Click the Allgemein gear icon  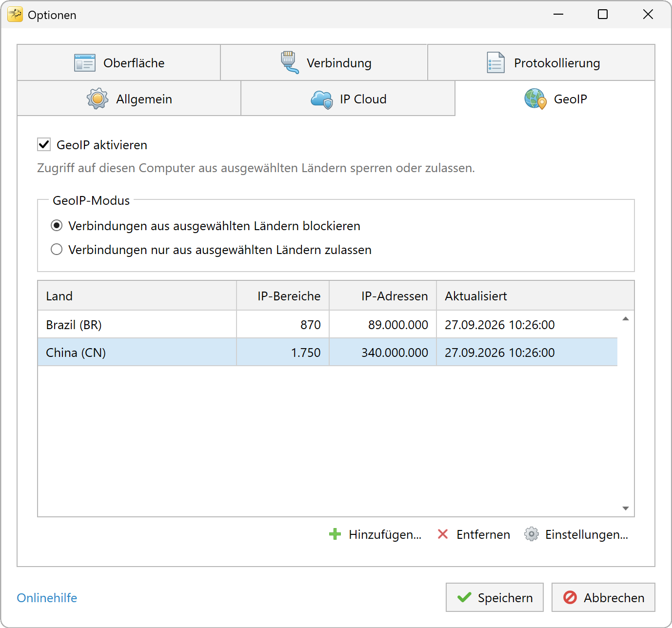[98, 99]
